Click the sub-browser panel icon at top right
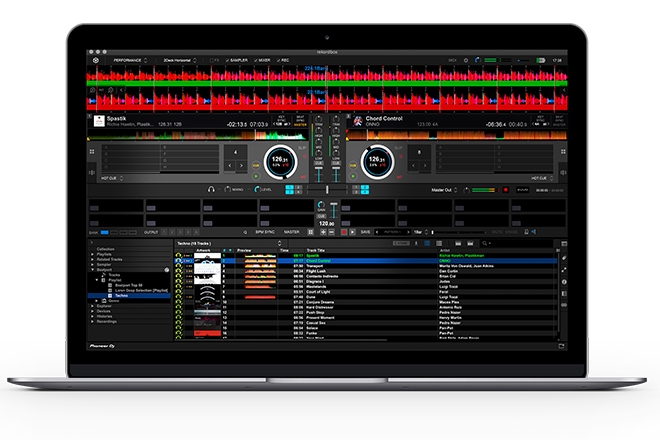The image size is (660, 440). tap(564, 244)
